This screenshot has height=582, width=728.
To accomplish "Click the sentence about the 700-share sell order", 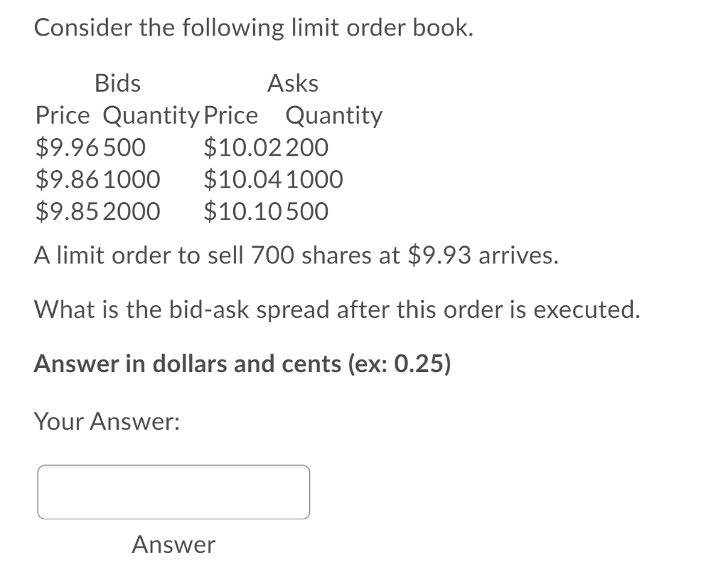I will tap(296, 255).
